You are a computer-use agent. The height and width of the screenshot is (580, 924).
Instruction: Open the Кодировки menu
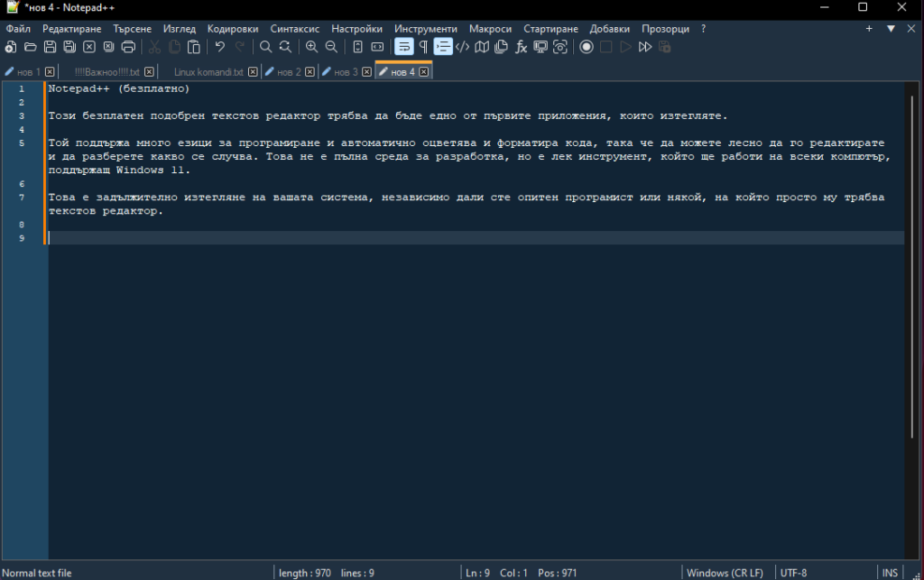tap(233, 29)
